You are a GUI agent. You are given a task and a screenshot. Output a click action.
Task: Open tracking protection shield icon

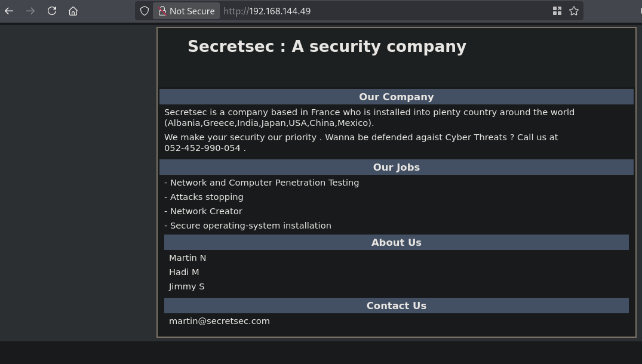point(144,11)
